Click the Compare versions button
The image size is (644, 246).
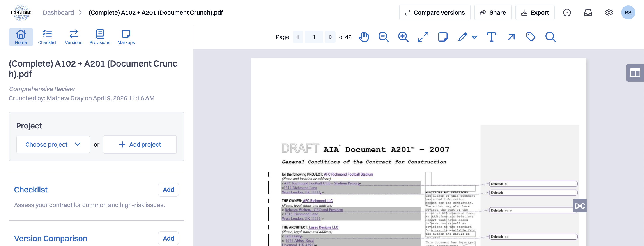(x=435, y=12)
